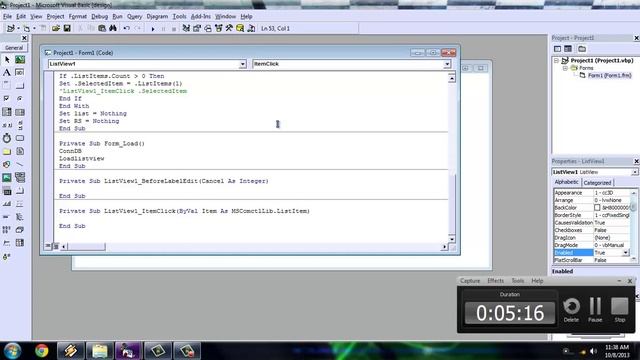Select the CheckBox control in the toolbox

(x=7, y=99)
